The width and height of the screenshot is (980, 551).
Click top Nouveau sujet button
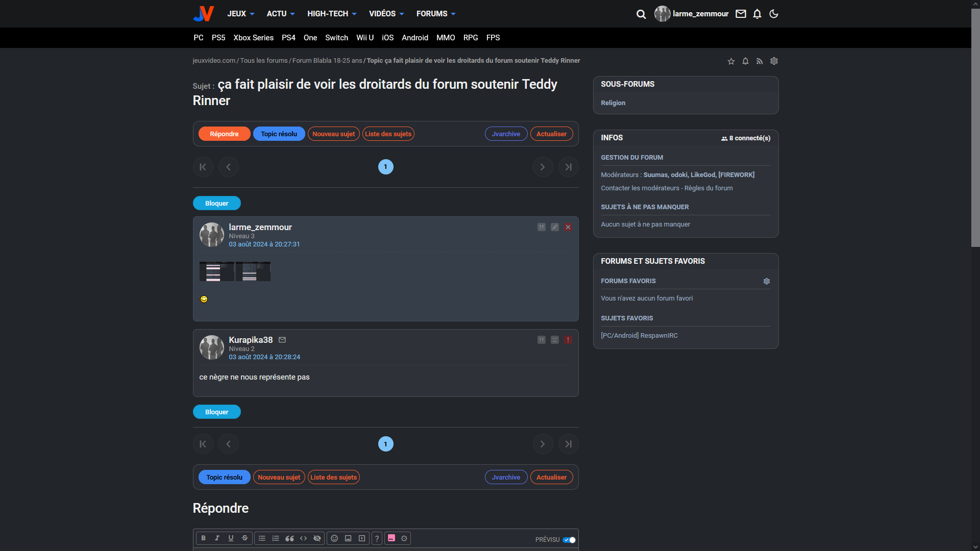click(333, 134)
